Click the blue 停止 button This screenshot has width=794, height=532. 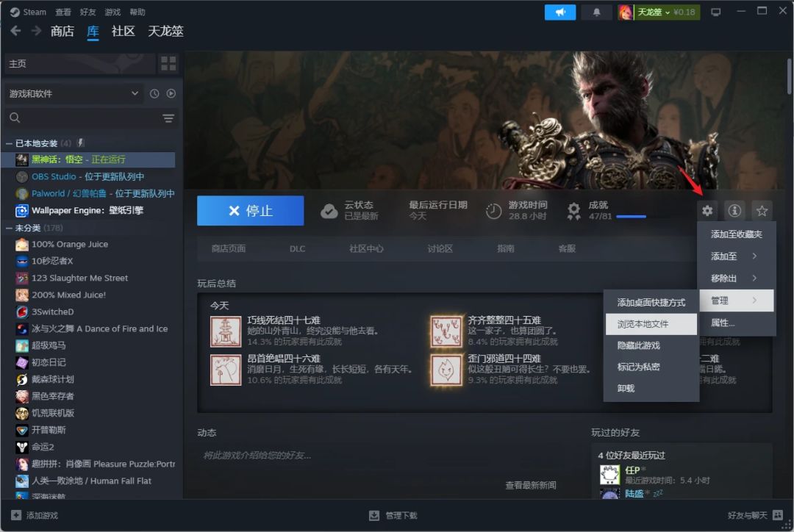point(251,211)
